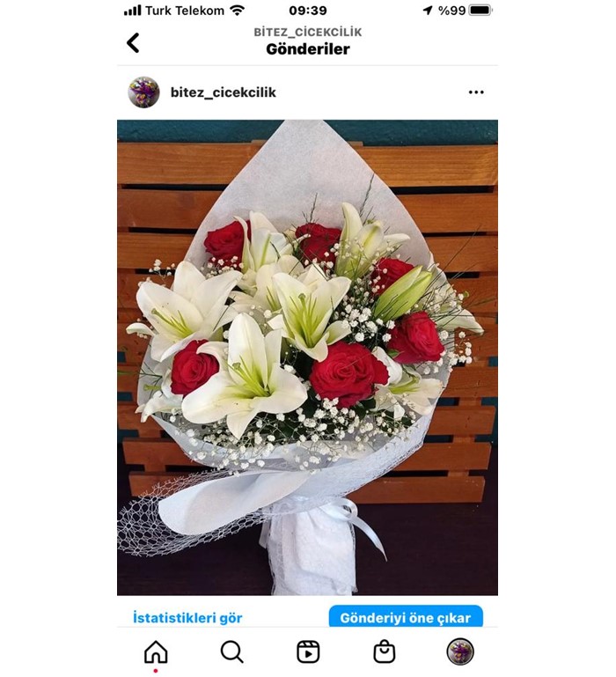Open the Home feed tab
The image size is (616, 677).
point(156,651)
